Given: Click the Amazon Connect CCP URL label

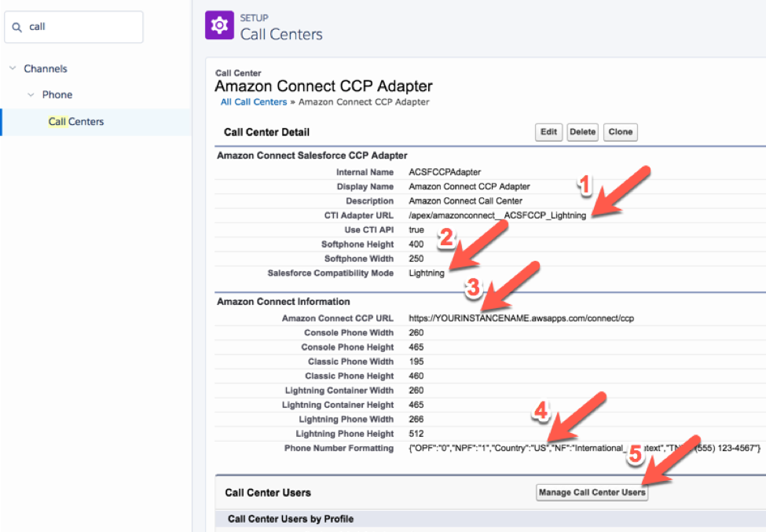Looking at the screenshot, I should [x=338, y=318].
